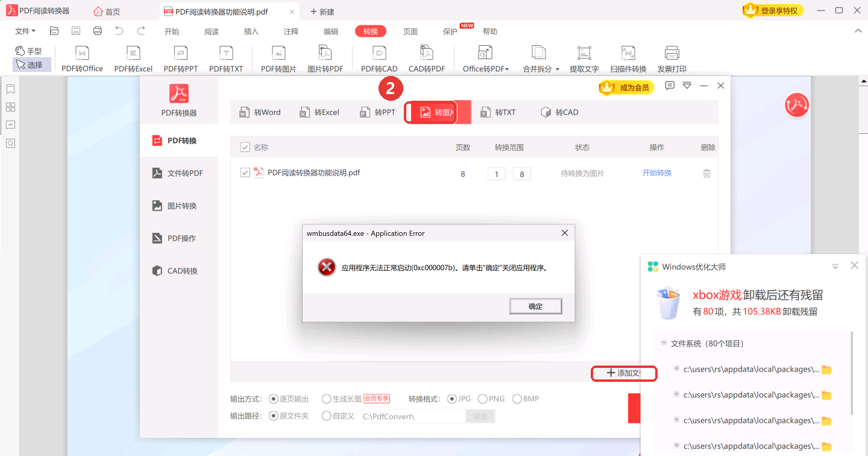Click 确定 in the Application Error dialog
Image resolution: width=868 pixels, height=456 pixels.
535,306
